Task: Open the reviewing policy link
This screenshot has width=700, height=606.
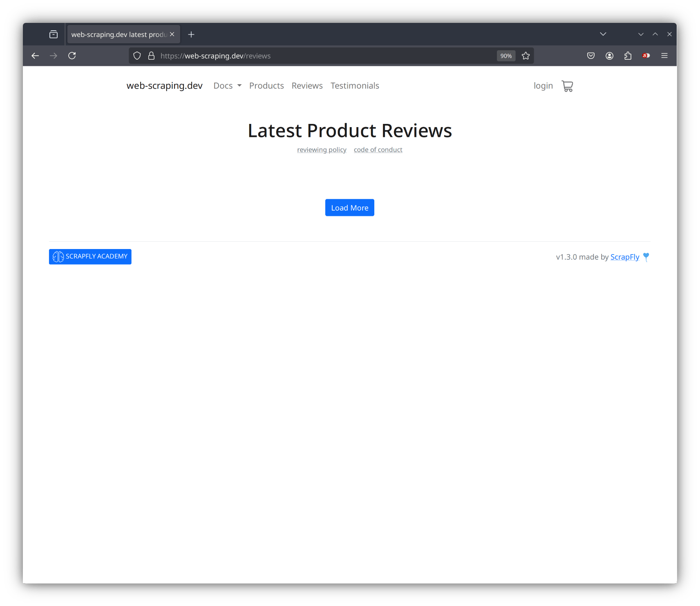Action: tap(322, 149)
